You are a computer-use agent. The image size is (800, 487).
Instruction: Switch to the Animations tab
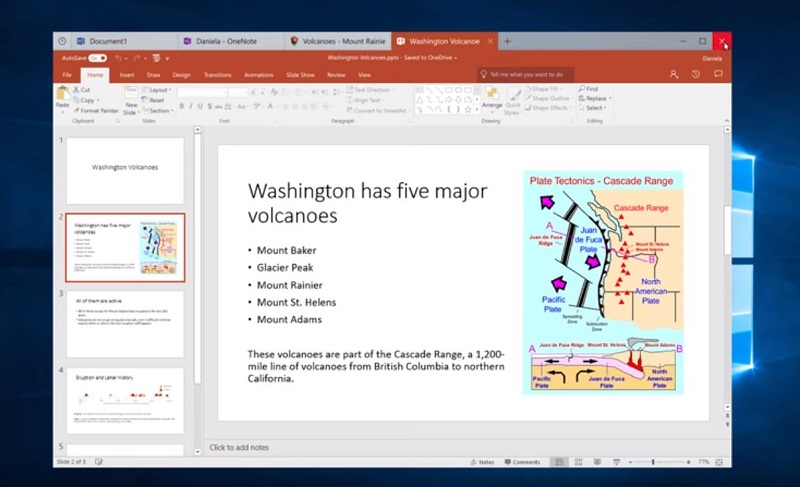point(259,75)
